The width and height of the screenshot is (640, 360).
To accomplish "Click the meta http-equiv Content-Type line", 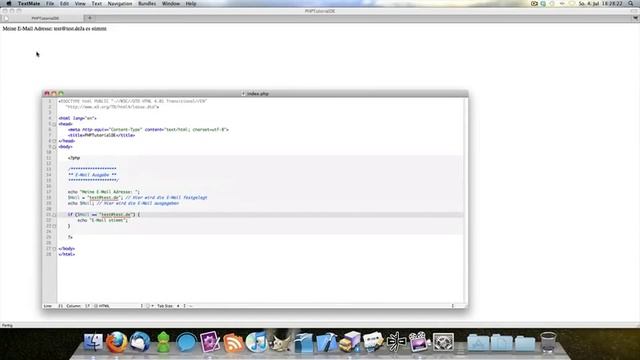I will pyautogui.click(x=148, y=130).
